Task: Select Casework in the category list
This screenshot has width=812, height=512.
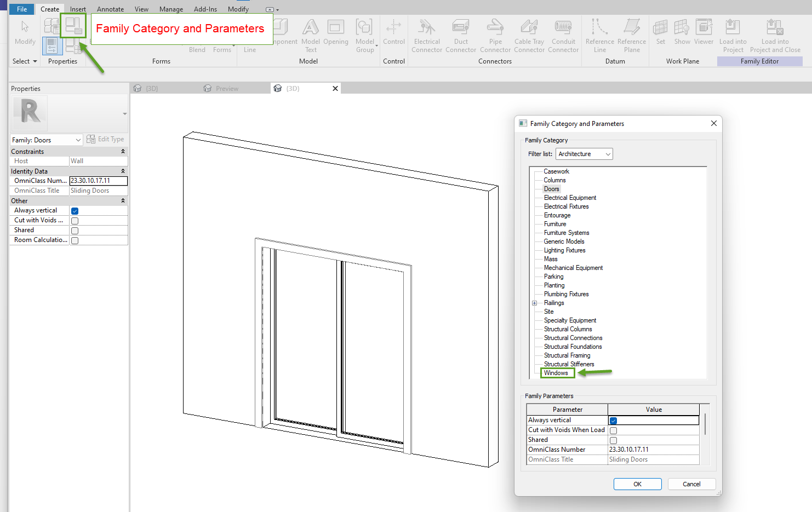Action: [x=556, y=171]
